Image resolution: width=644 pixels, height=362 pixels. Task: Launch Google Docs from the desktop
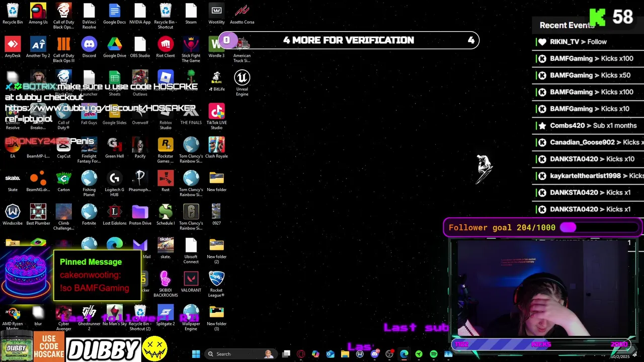[x=114, y=14]
